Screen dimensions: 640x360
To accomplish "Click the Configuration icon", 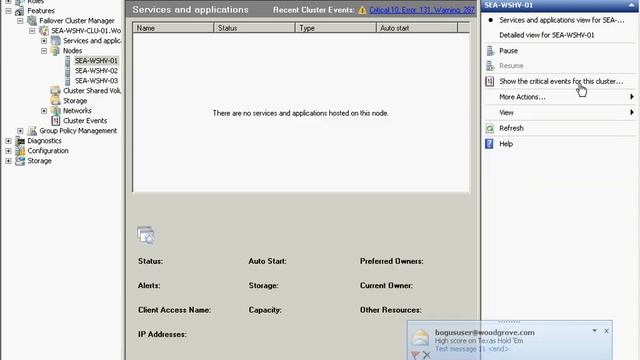I will click(20, 151).
